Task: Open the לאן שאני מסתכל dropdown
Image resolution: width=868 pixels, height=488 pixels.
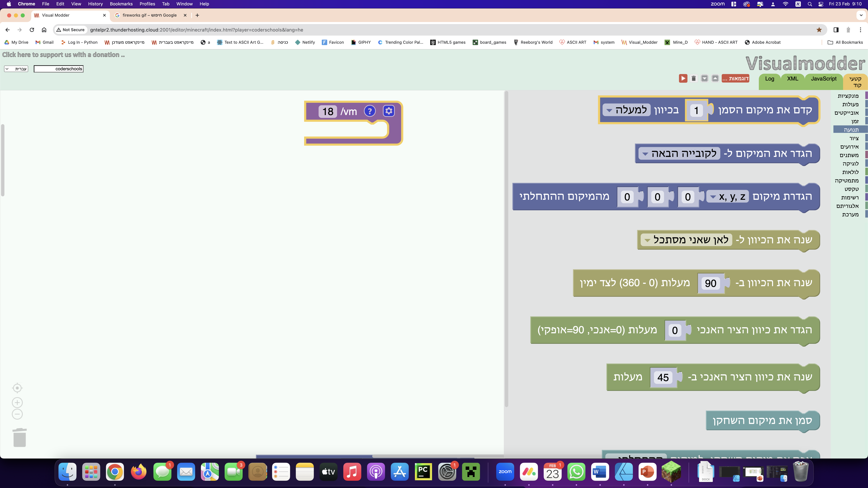Action: click(686, 240)
